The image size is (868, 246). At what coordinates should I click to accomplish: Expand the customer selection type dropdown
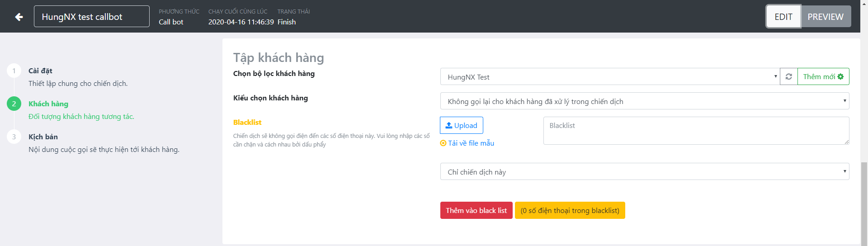[644, 101]
